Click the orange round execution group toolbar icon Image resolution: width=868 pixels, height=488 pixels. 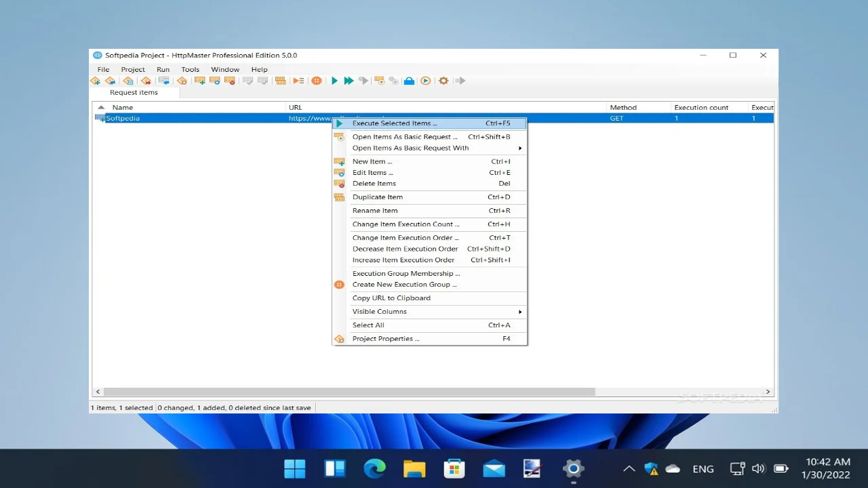(316, 81)
